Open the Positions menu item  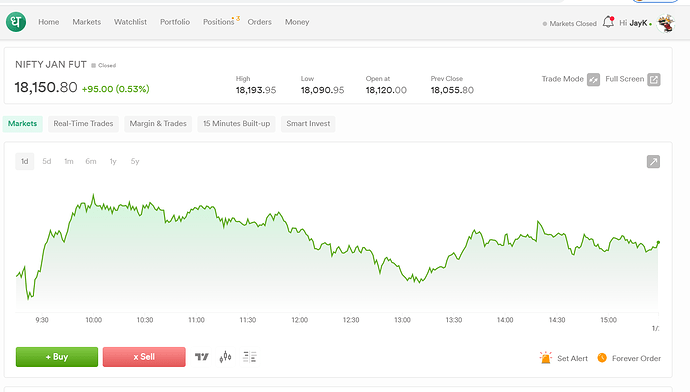point(219,22)
